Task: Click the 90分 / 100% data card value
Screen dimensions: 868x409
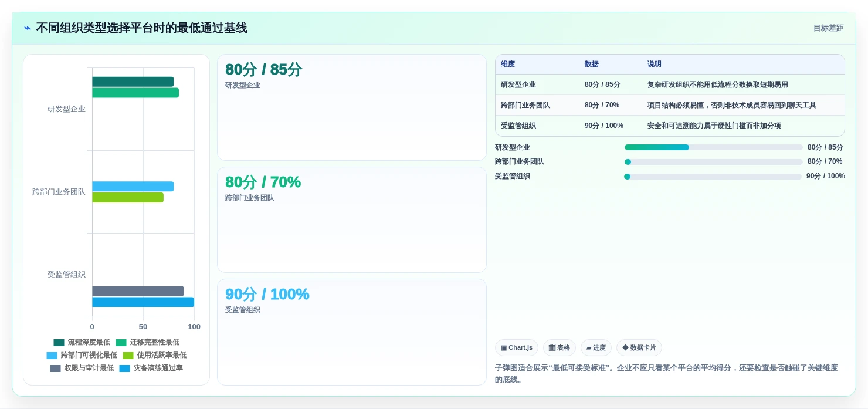Action: 267,294
